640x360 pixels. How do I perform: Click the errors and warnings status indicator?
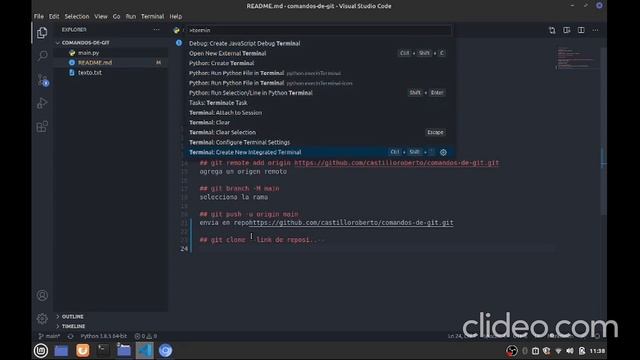pos(146,336)
